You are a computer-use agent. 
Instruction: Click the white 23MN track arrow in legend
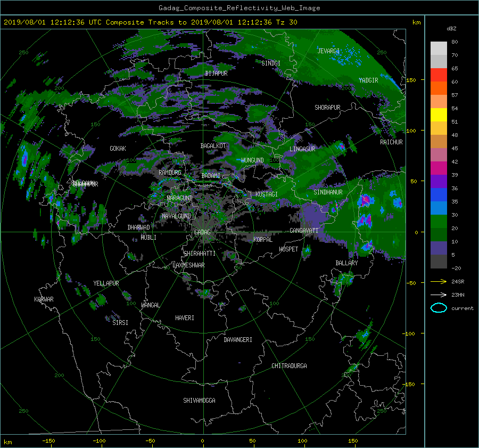coord(439,295)
